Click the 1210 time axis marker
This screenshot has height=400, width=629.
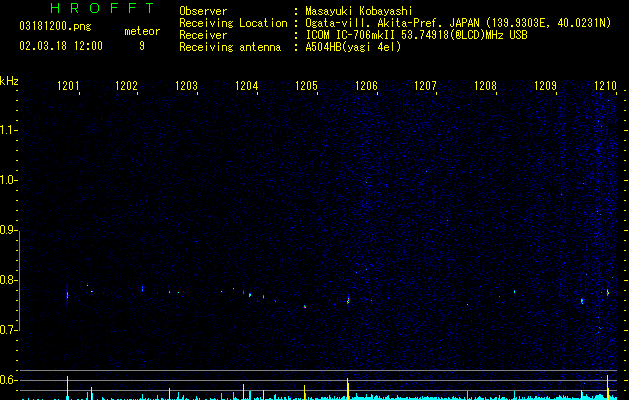[x=605, y=86]
